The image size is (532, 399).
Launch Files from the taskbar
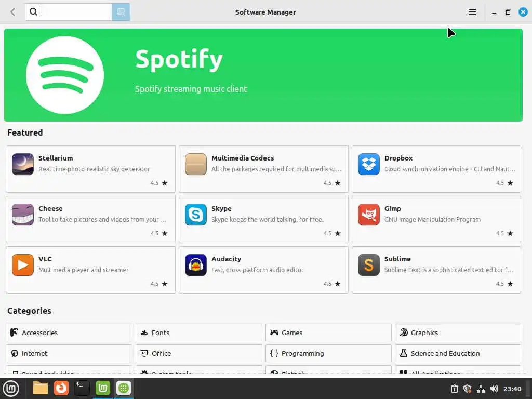tap(41, 388)
